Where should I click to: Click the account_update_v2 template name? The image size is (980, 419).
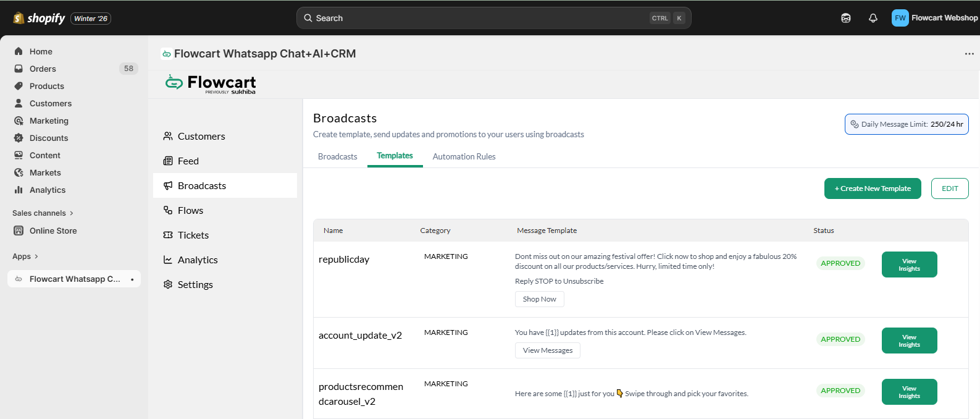[360, 336]
